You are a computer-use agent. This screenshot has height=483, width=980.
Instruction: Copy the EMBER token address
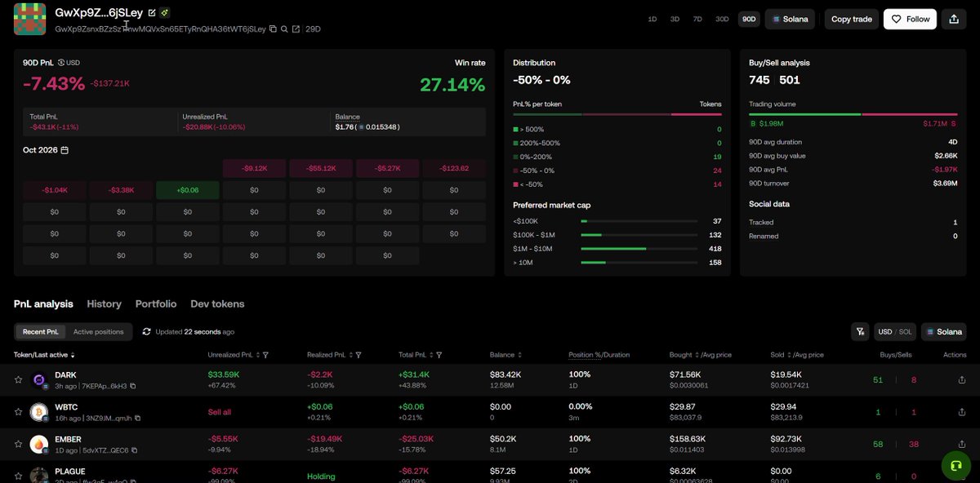[x=135, y=450]
